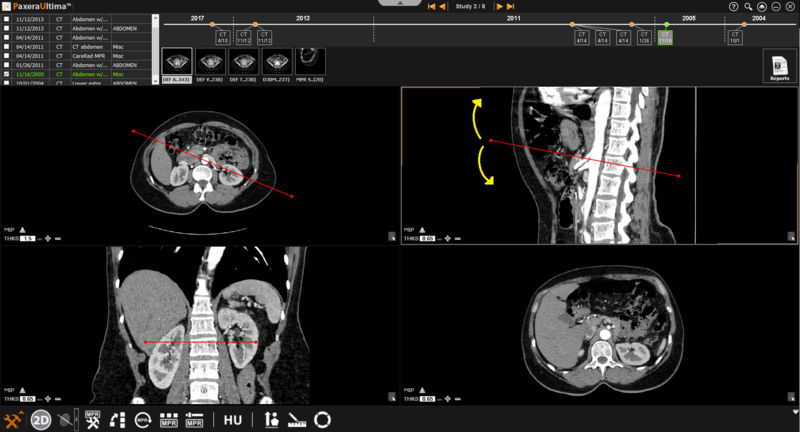The height and width of the screenshot is (432, 800).
Task: Click the HU measurement tool
Action: tap(232, 420)
